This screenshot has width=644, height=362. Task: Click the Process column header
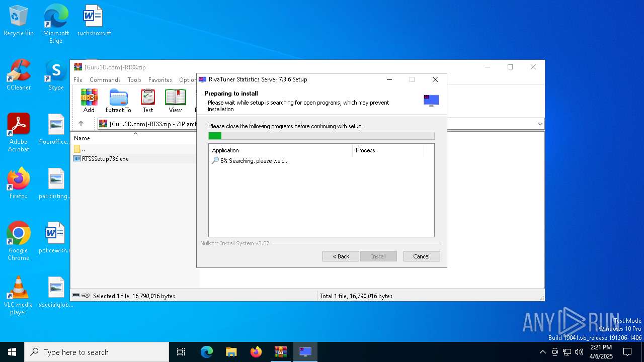point(388,150)
